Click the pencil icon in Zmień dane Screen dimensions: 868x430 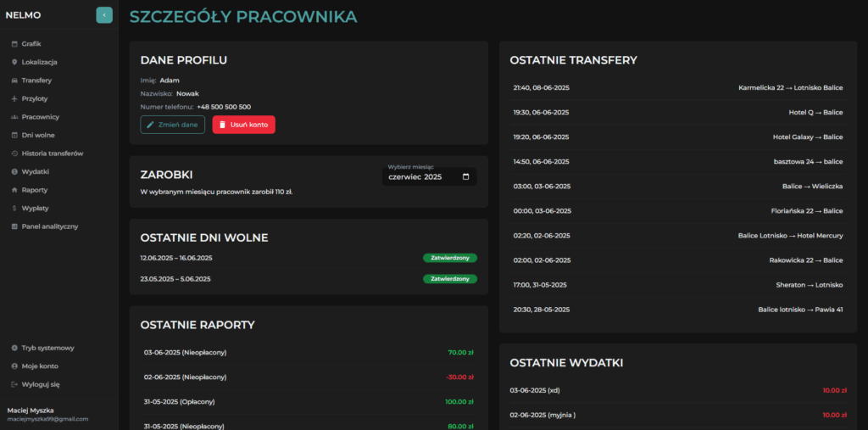pyautogui.click(x=150, y=125)
